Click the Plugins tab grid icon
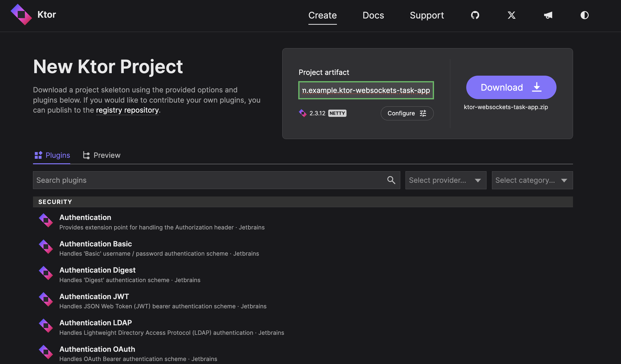The height and width of the screenshot is (364, 621). point(38,155)
